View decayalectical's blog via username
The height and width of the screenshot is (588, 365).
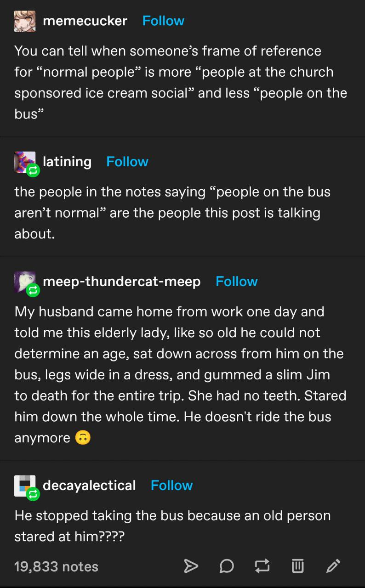point(89,486)
